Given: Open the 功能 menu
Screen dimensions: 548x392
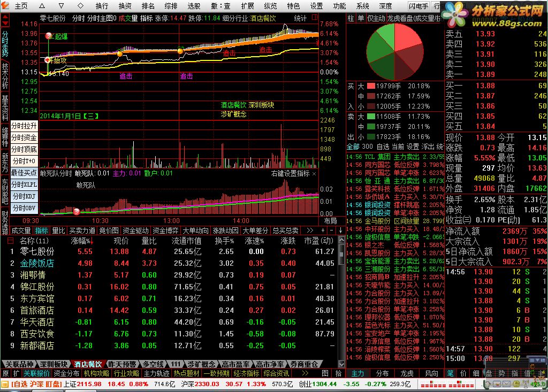Looking at the screenshot, I should tap(339, 6).
